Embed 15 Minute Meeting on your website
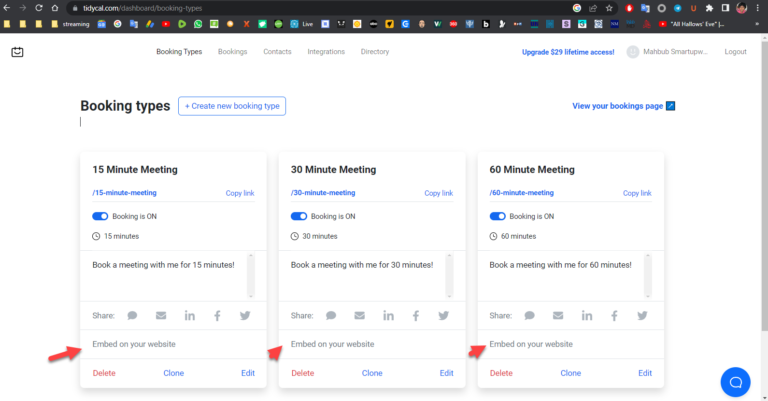 pyautogui.click(x=134, y=344)
